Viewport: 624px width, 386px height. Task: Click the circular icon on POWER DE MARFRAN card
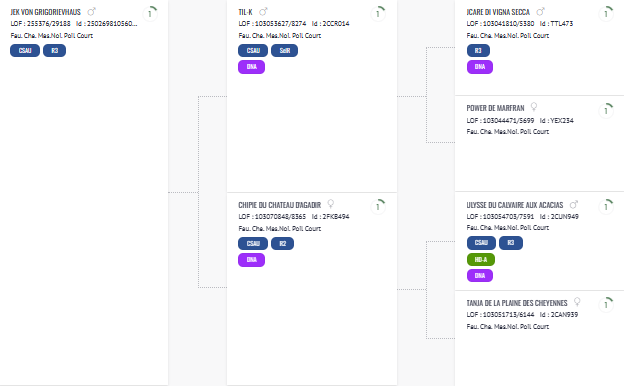click(x=606, y=111)
